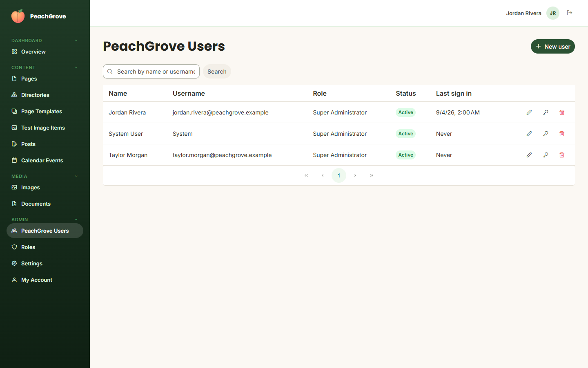
Task: Collapse the Content section chevron
Action: [76, 67]
